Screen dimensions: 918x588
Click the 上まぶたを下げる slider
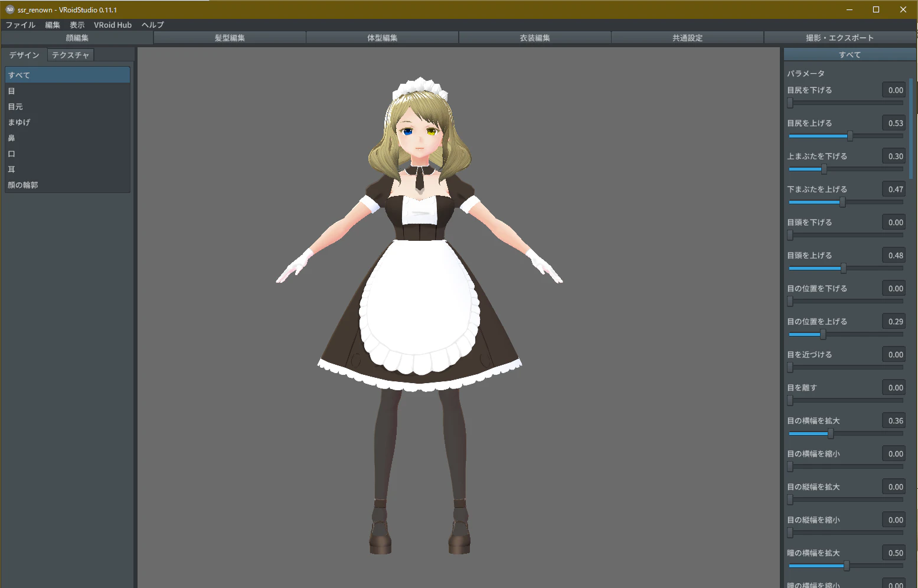point(846,169)
